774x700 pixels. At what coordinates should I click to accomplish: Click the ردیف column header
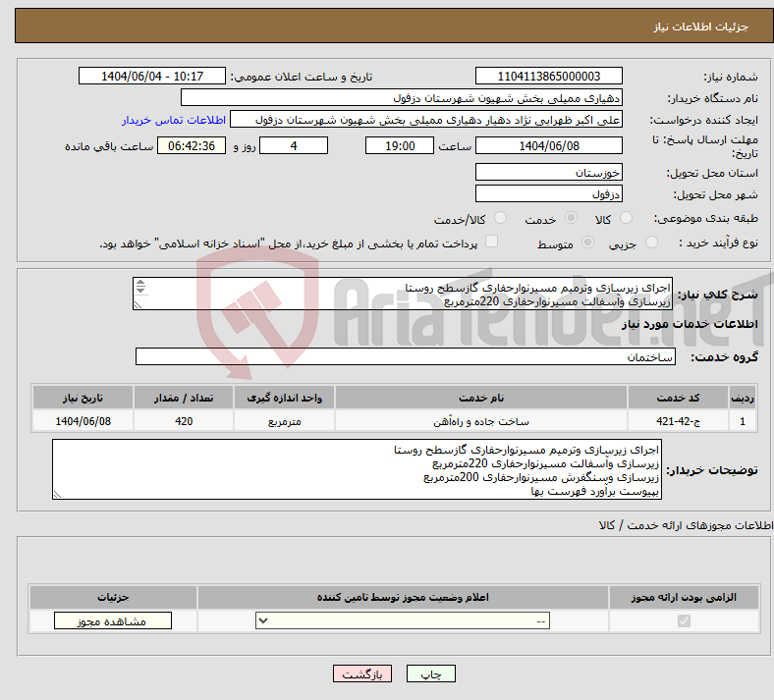coord(743,398)
